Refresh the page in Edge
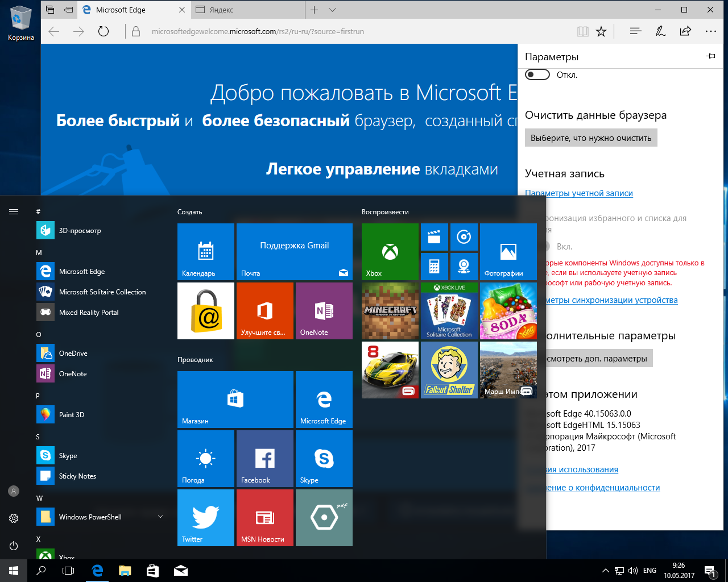 (x=104, y=32)
